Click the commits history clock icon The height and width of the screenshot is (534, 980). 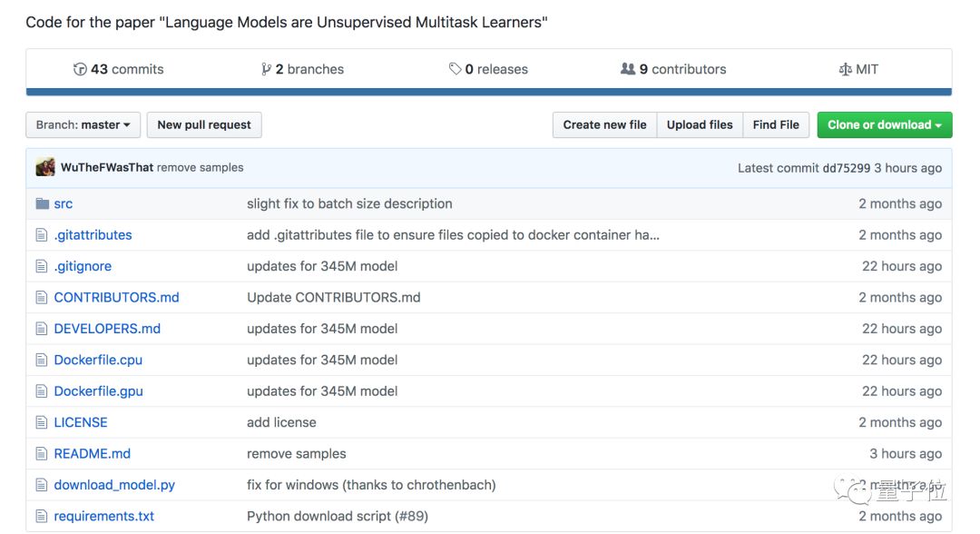click(80, 69)
